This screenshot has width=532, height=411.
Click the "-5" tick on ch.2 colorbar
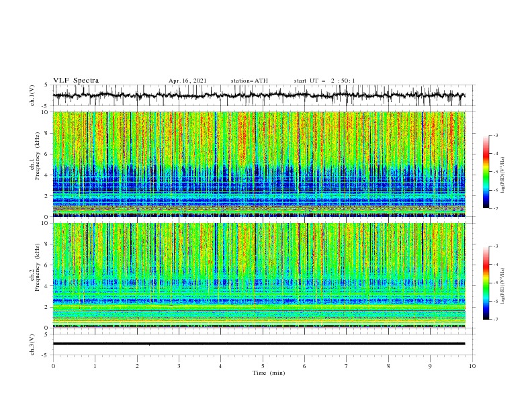tap(496, 283)
